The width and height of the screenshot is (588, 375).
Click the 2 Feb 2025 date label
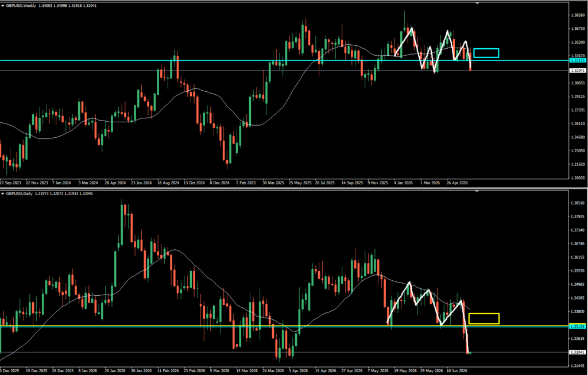[246, 183]
